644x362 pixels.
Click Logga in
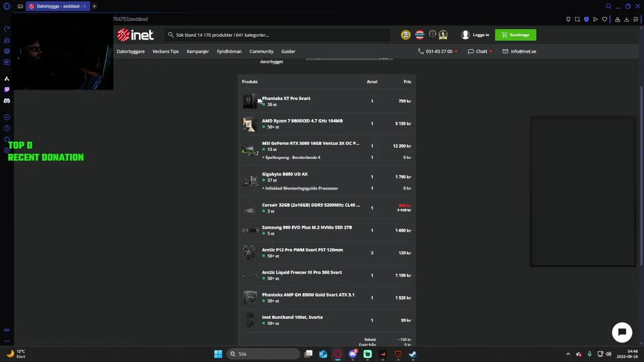pos(475,35)
